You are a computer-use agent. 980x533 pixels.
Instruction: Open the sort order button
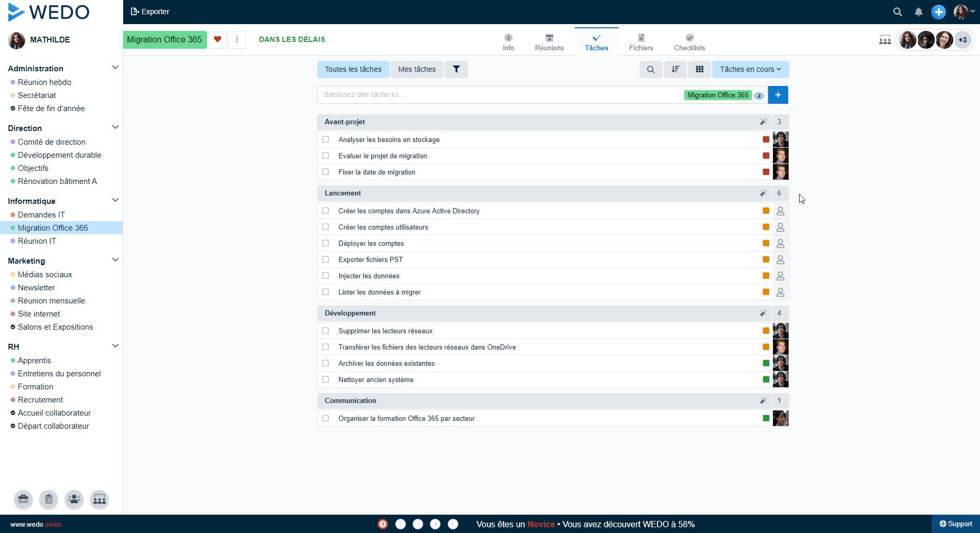(x=675, y=69)
